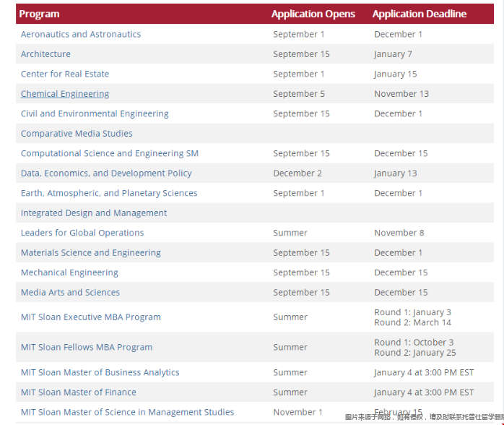
Task: Open the Architecture program link
Action: (45, 54)
